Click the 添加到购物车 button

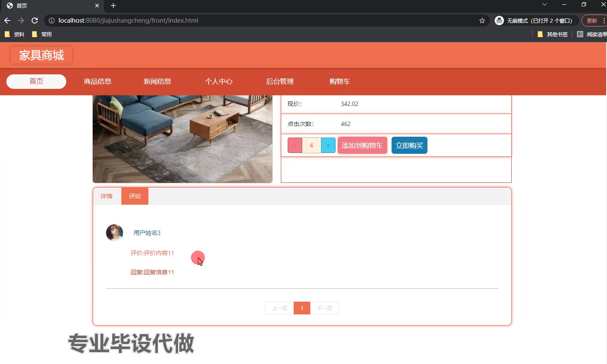(362, 145)
